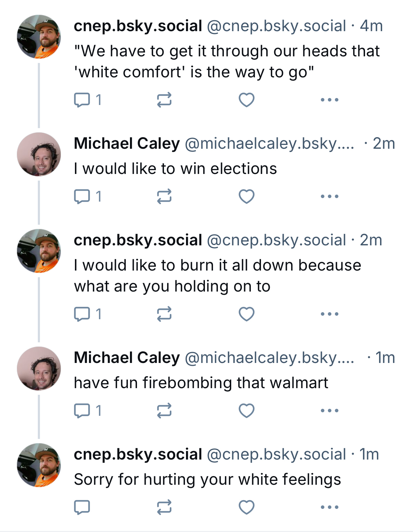Click Michael Caley's avatar on 'firebombing' post
Screen dimensions: 413x532
click(39, 368)
